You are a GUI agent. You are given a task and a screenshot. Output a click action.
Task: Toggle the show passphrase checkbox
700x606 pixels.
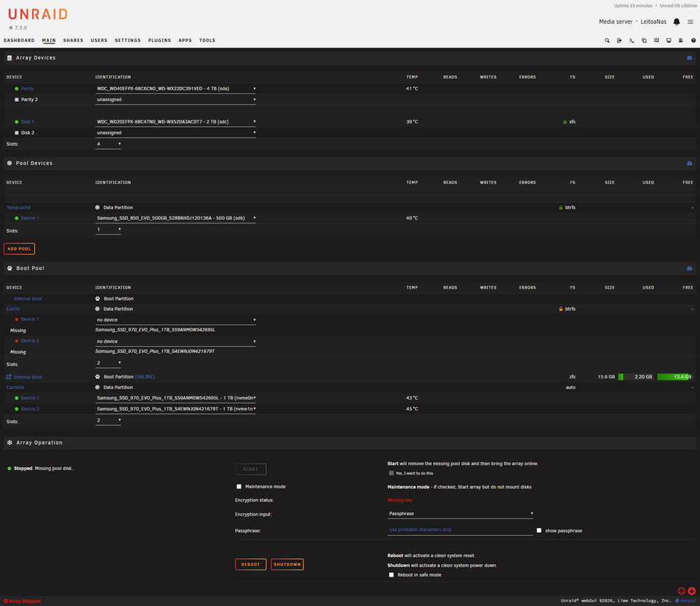click(x=539, y=530)
